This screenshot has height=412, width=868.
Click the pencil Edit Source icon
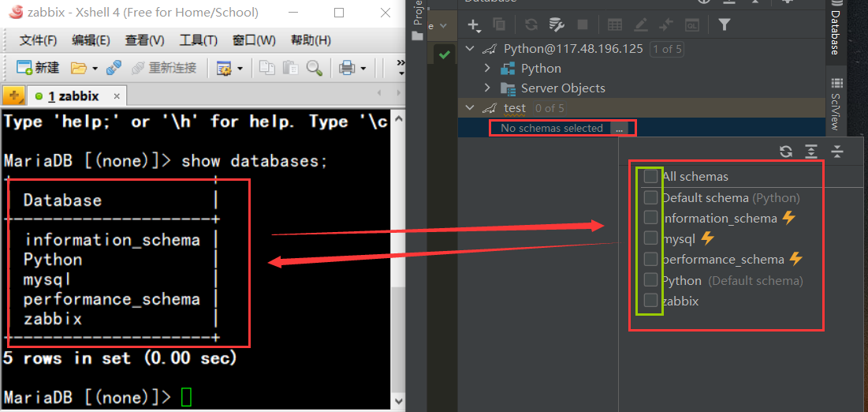tap(640, 24)
